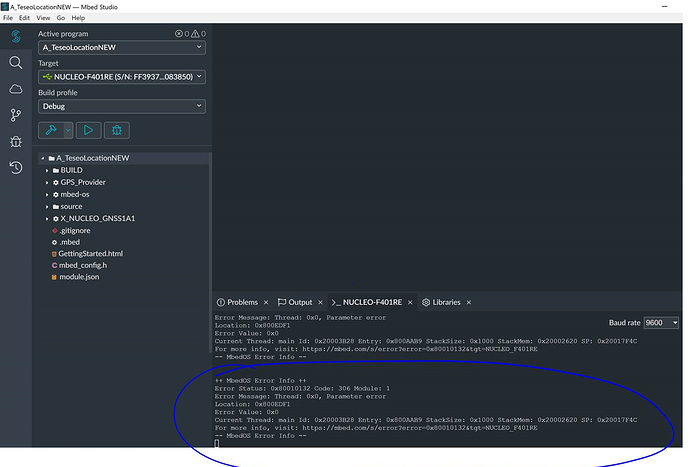Open the Go menu
This screenshot has height=467, width=690.
(x=61, y=18)
